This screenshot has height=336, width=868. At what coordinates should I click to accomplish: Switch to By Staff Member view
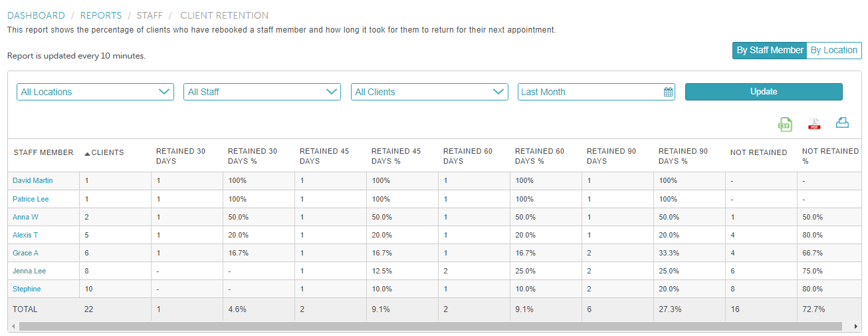tap(770, 50)
